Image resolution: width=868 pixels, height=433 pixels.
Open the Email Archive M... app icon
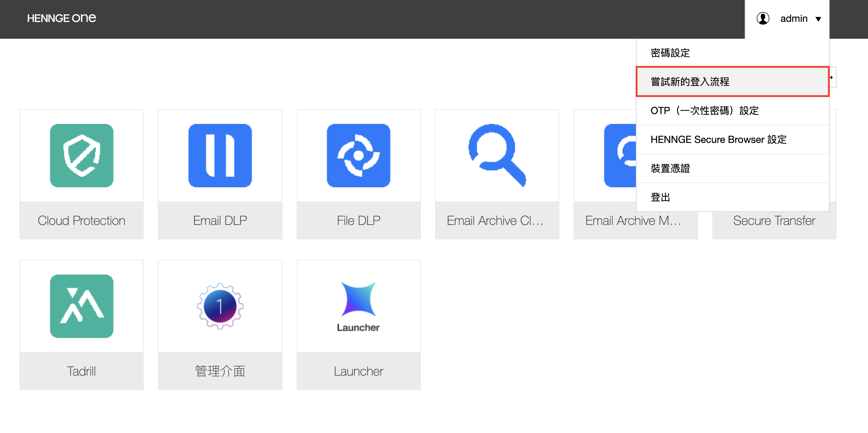(x=620, y=155)
